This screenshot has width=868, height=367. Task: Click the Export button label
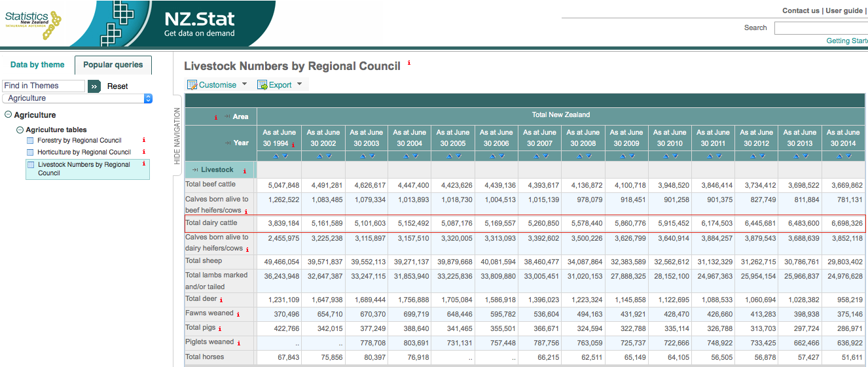[280, 85]
